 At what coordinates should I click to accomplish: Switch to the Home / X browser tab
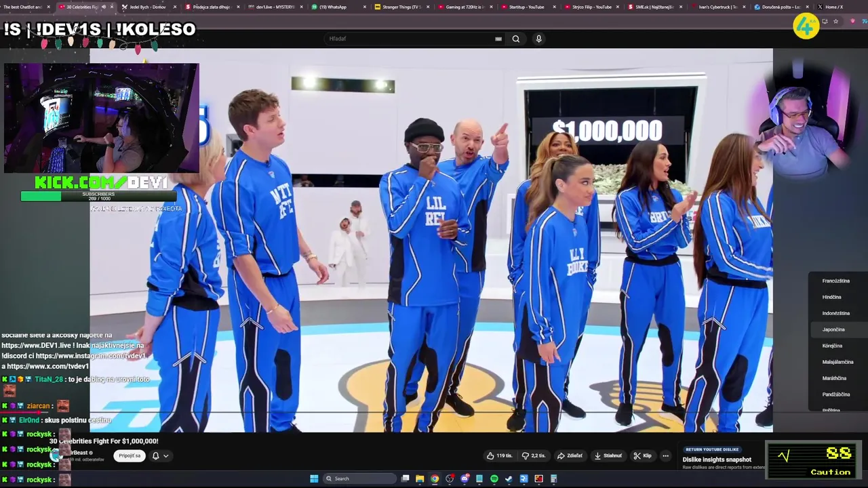click(x=833, y=7)
